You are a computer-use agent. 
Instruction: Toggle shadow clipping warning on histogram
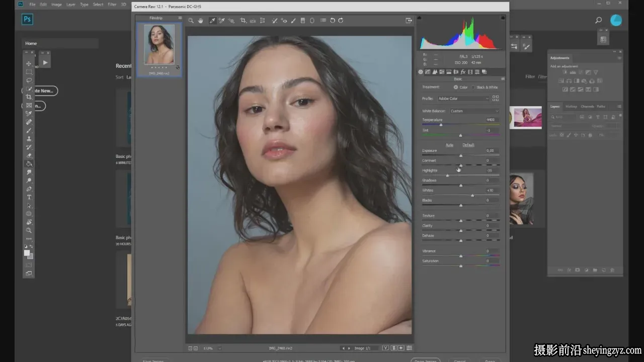[x=419, y=18]
